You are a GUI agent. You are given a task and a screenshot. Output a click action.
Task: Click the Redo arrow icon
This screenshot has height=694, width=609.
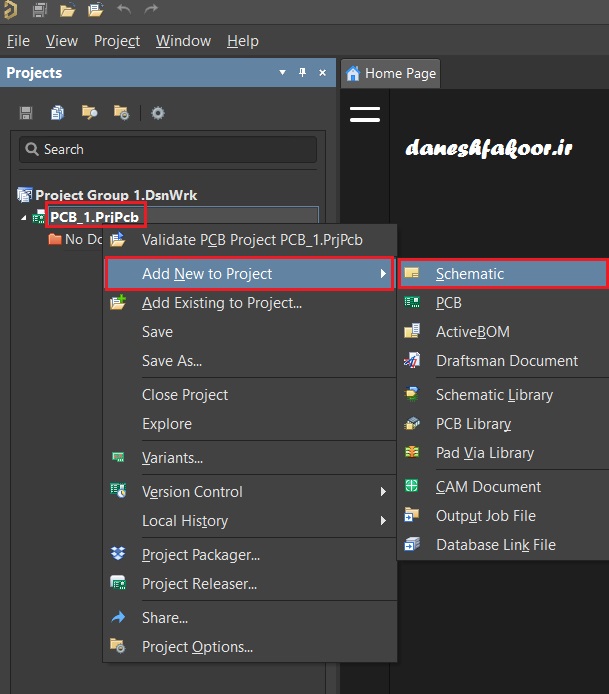coord(151,9)
